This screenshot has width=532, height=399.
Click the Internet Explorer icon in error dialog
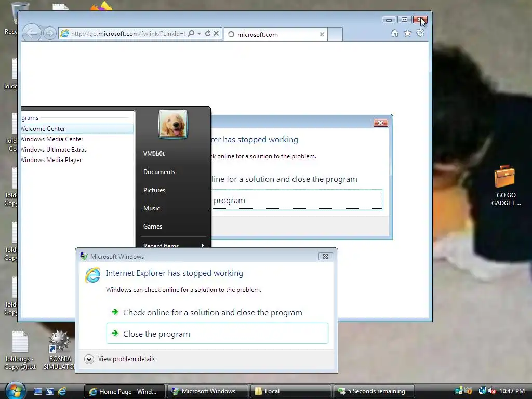click(92, 275)
